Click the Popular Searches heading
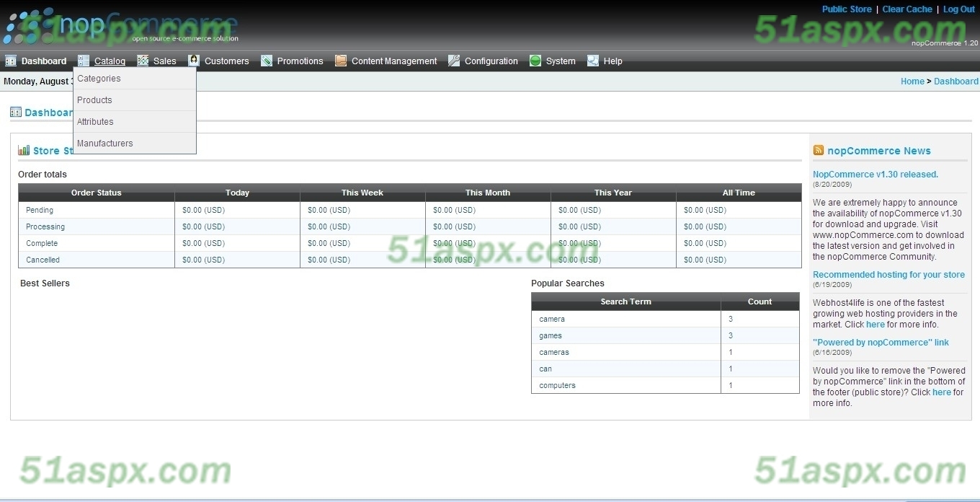980x502 pixels. click(568, 283)
